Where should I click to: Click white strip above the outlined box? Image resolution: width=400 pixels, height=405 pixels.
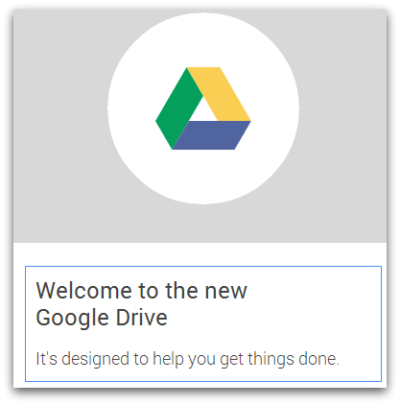click(200, 254)
